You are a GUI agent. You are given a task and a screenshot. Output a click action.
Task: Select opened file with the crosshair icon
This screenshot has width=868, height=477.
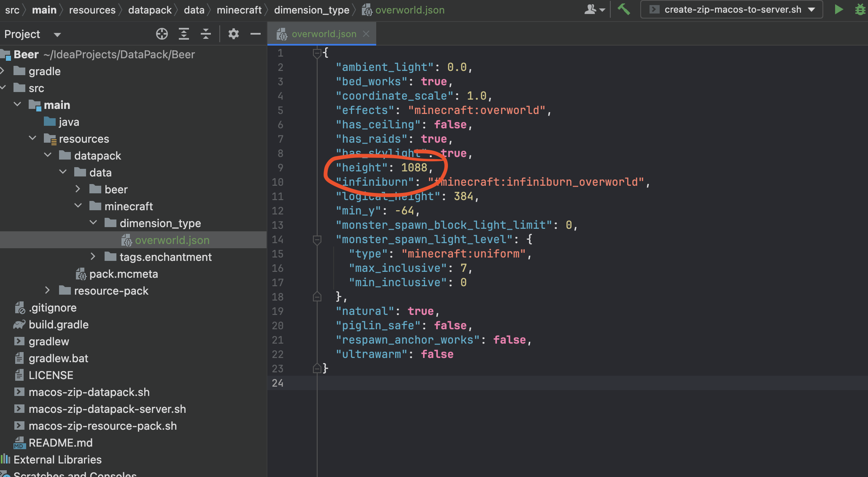[162, 34]
